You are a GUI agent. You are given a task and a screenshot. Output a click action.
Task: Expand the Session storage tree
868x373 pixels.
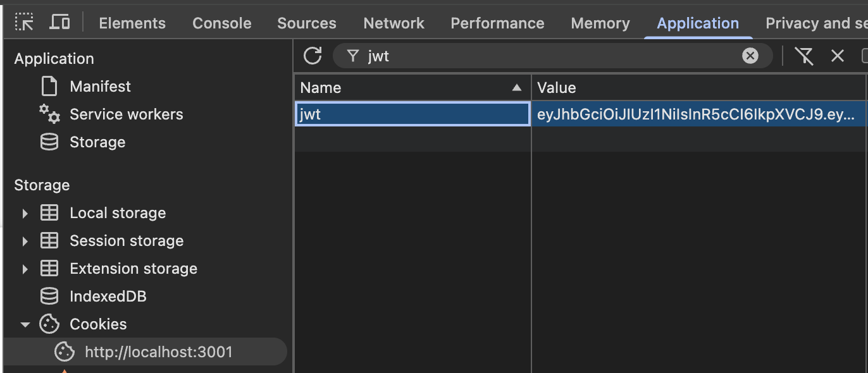pos(25,241)
